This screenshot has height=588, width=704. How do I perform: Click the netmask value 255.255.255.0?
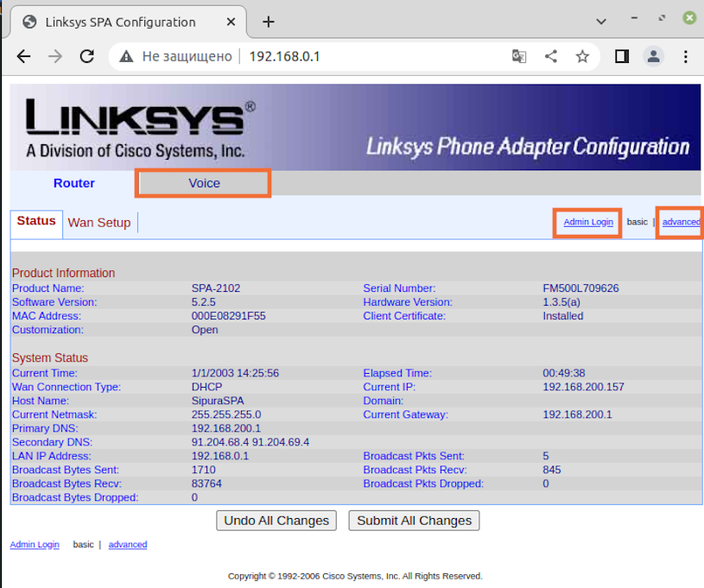226,414
